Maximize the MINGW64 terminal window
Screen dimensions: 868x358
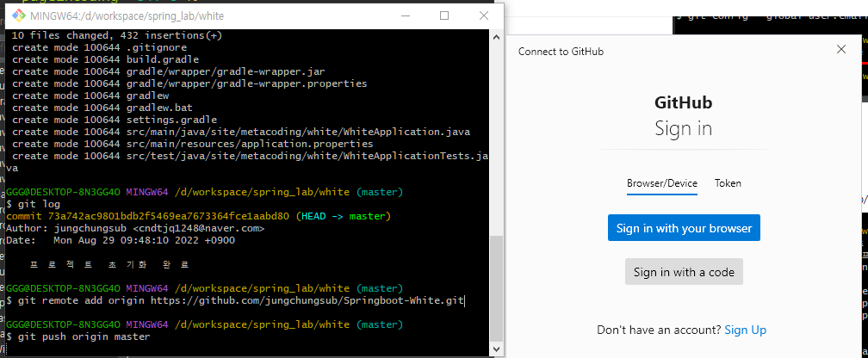(444, 15)
